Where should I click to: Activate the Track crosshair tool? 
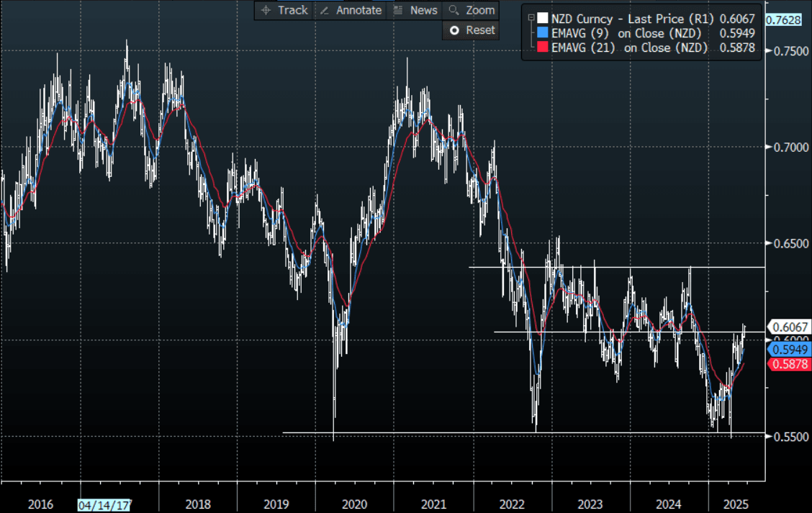(284, 10)
